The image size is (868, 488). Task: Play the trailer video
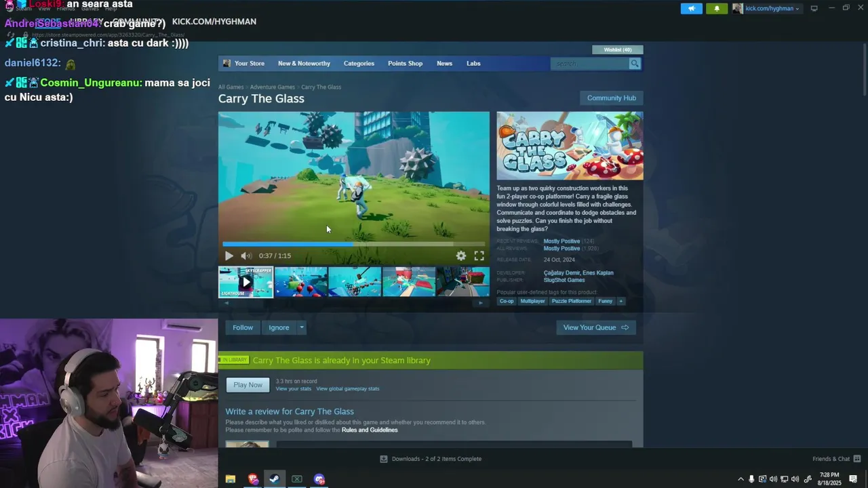[229, 256]
